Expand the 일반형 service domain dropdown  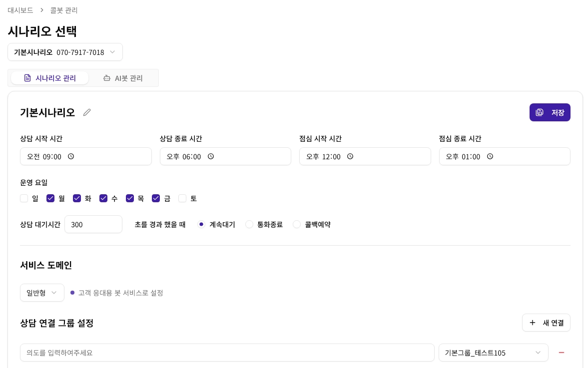coord(42,293)
